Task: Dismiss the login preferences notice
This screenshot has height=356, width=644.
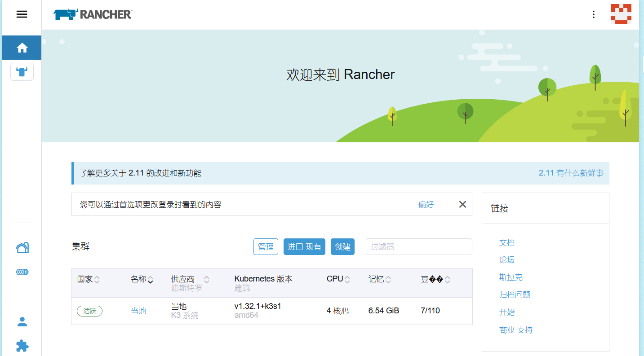Action: 462,204
